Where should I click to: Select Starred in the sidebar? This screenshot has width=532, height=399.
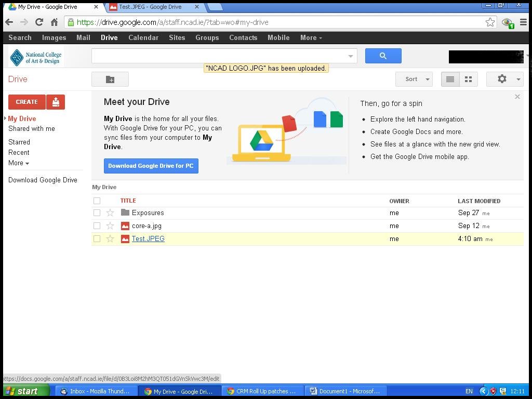pos(19,142)
